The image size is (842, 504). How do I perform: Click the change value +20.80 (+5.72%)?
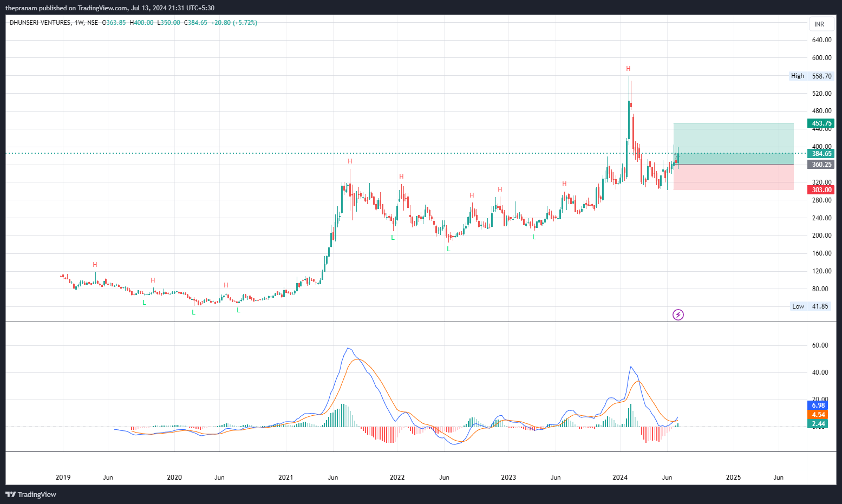[234, 23]
